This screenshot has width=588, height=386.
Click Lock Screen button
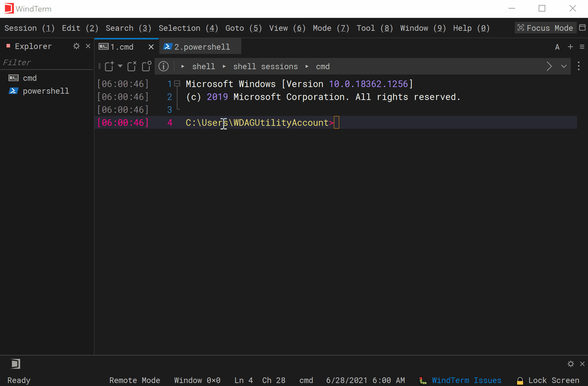click(548, 380)
